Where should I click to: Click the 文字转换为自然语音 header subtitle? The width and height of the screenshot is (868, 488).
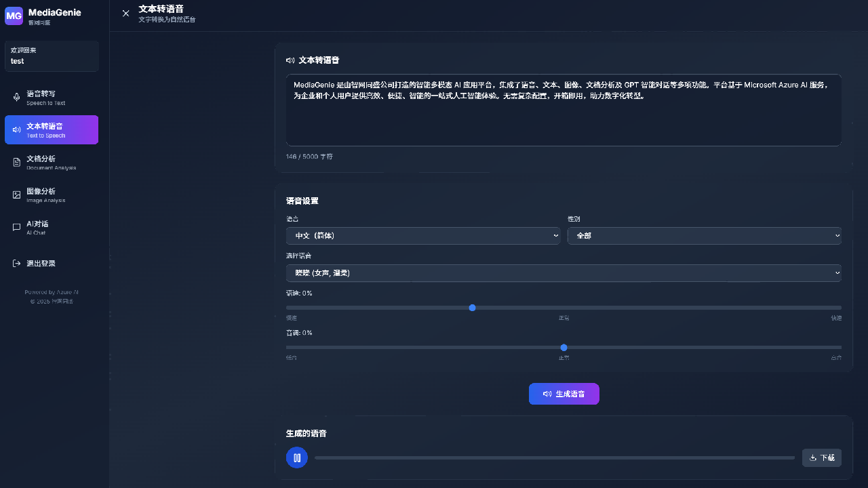[167, 20]
